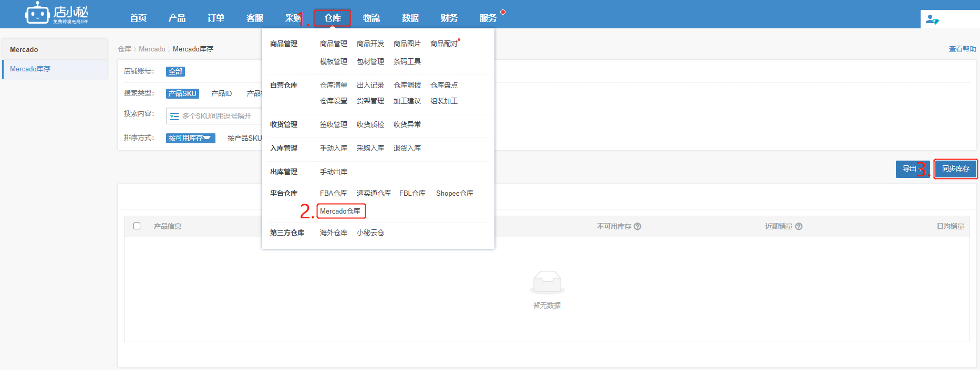This screenshot has height=370, width=980.
Task: Open the 查看帮助 help link
Action: [x=962, y=49]
